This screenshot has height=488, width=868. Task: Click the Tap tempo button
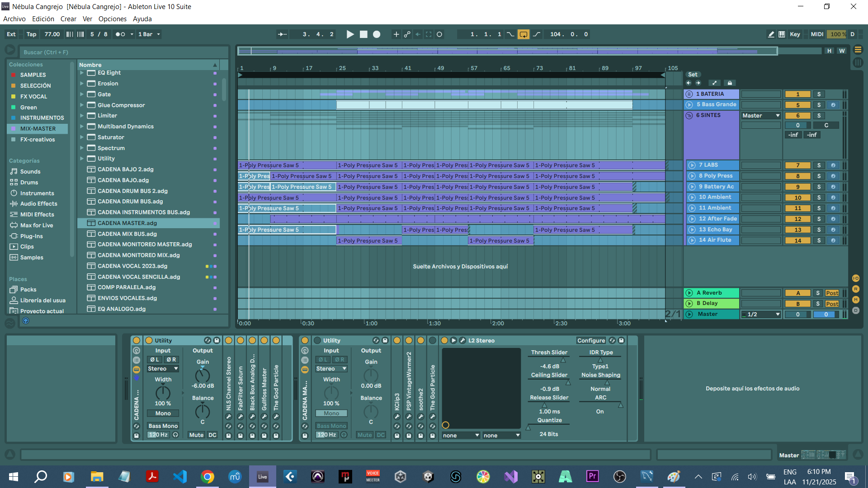[31, 34]
